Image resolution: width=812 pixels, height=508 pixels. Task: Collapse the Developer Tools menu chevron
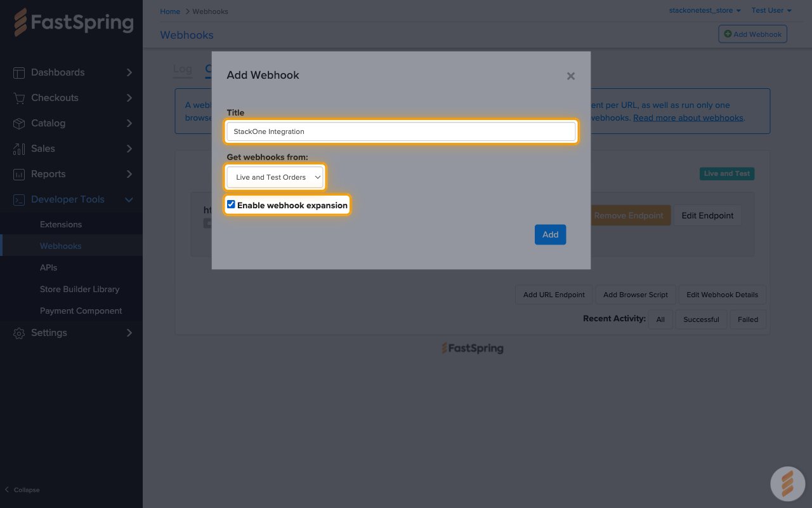coord(129,199)
